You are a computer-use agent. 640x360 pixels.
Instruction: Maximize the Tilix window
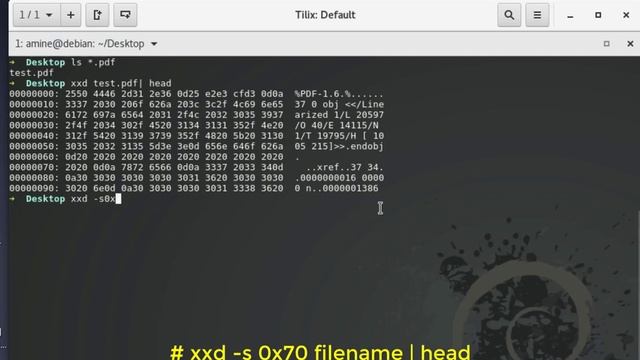coord(598,15)
